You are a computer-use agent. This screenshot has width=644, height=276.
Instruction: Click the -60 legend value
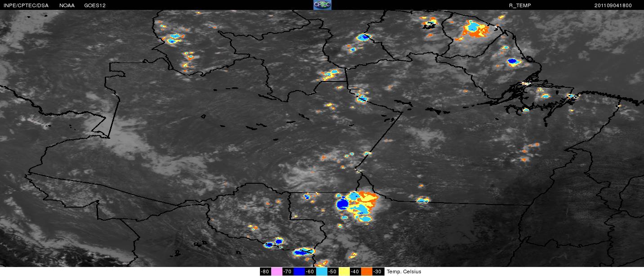point(310,271)
